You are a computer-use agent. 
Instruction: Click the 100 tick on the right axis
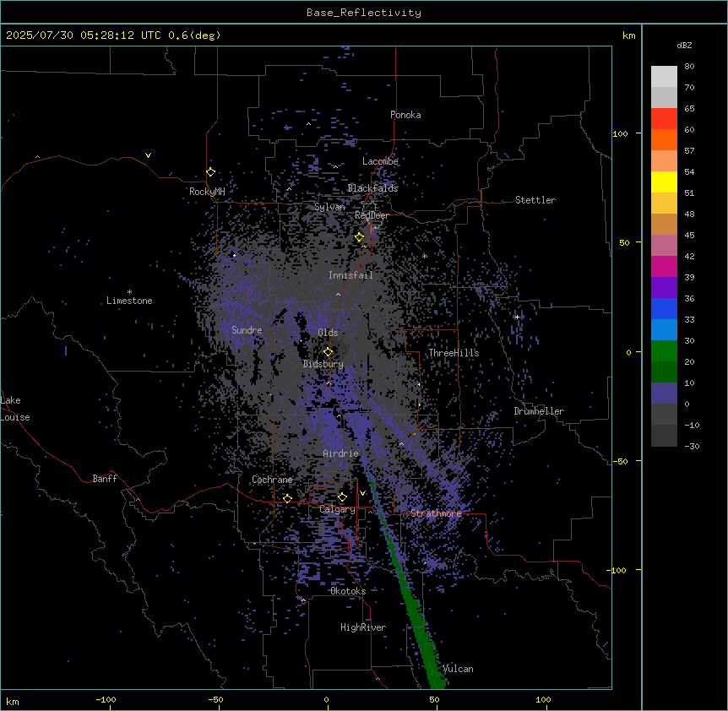620,133
